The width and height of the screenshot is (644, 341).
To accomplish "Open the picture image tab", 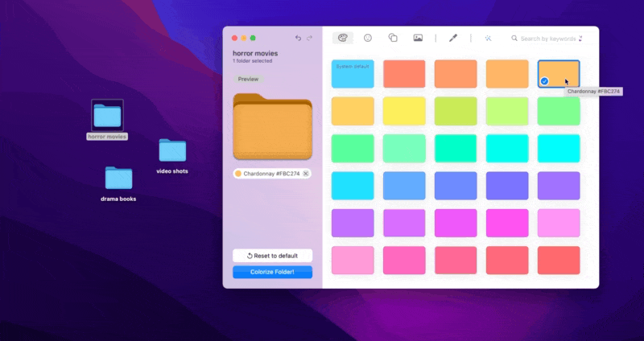I will point(418,38).
